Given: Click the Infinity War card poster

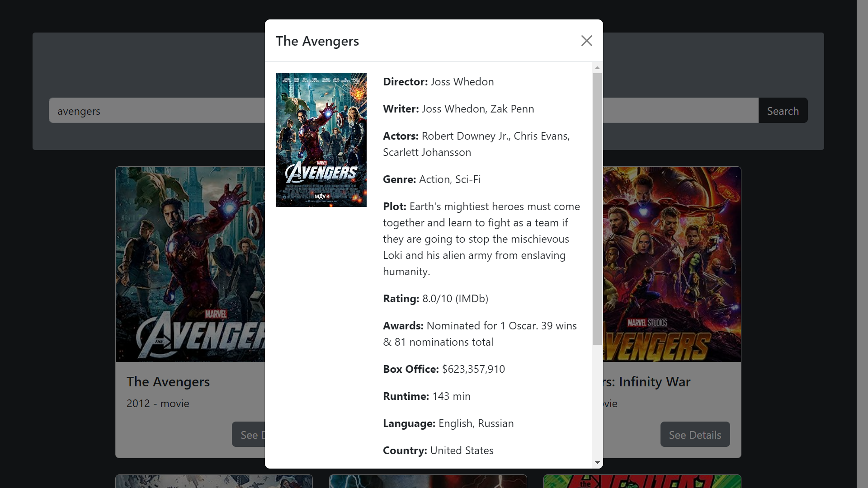Looking at the screenshot, I should [x=672, y=264].
